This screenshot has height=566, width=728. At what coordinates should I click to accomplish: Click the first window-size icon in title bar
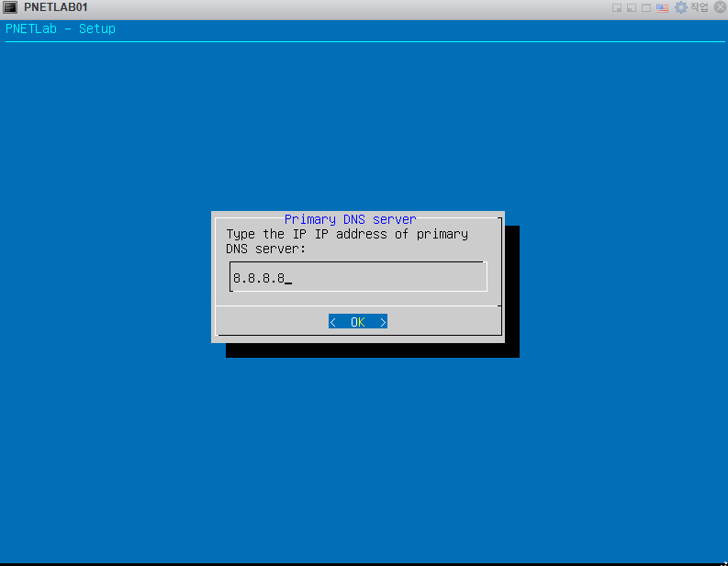click(617, 8)
